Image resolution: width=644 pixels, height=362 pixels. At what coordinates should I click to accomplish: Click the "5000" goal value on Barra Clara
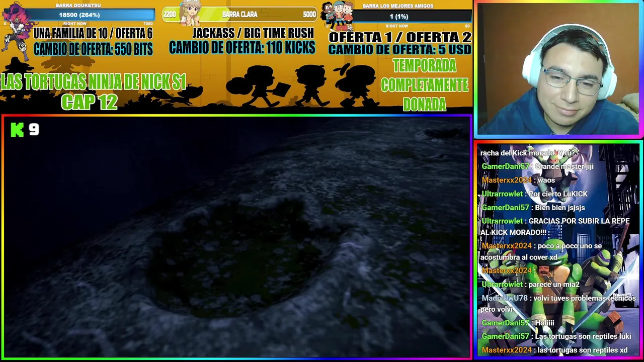(x=309, y=15)
